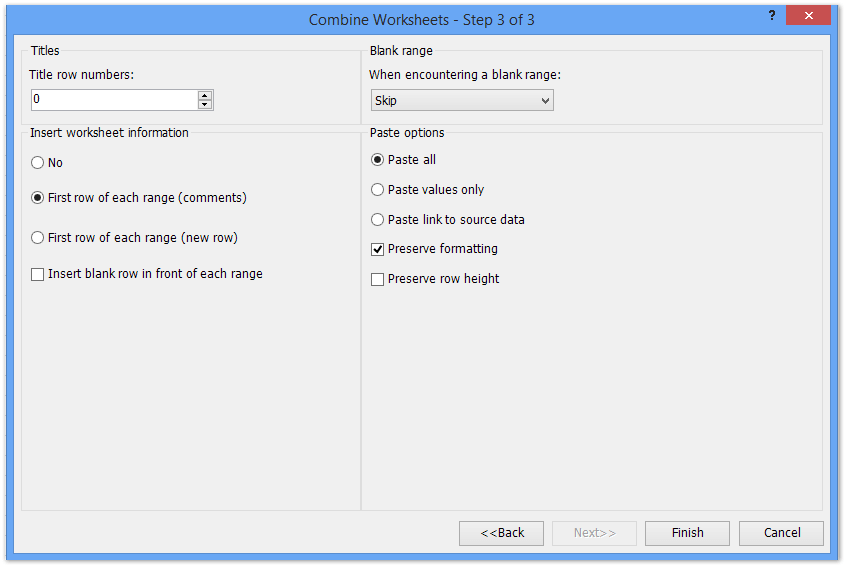
Task: Uncheck Preserve formatting checkbox
Action: click(434, 249)
